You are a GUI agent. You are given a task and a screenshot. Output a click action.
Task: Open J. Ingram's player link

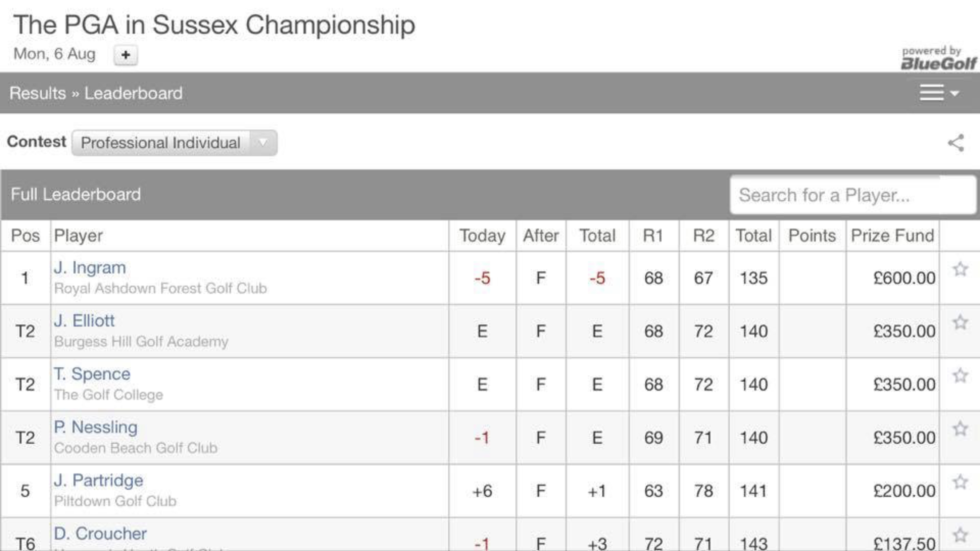[x=90, y=268]
